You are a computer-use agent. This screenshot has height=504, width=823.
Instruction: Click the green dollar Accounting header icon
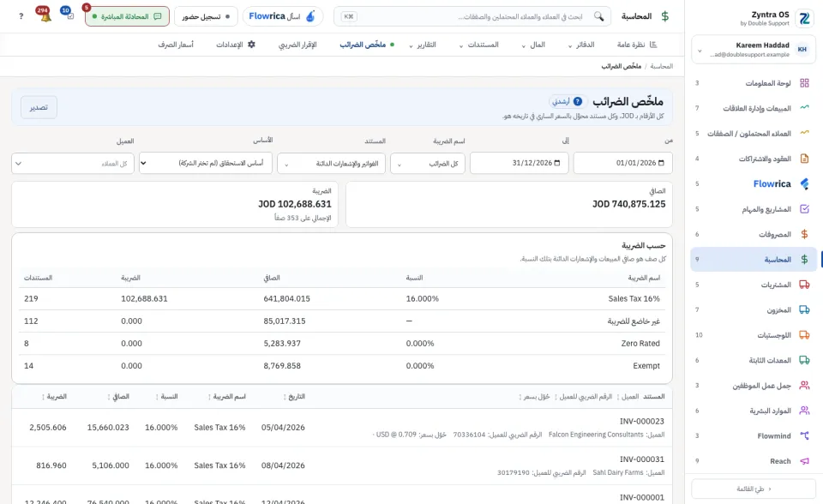point(665,16)
